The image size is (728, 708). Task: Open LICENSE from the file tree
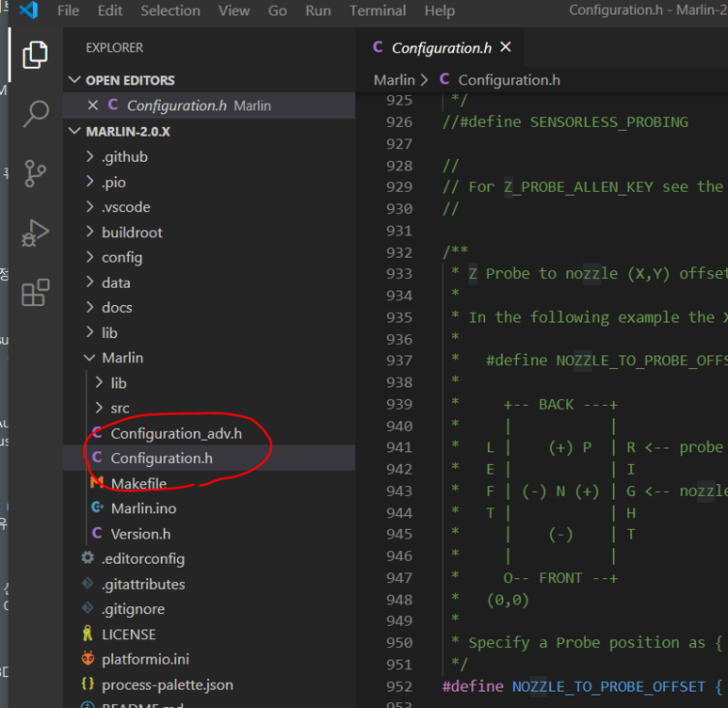(129, 635)
